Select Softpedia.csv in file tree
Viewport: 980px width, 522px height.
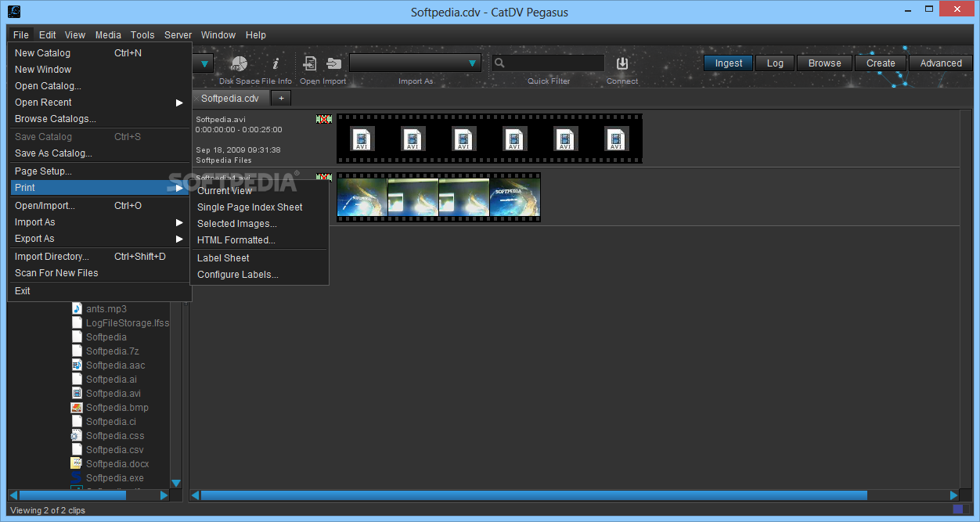click(x=115, y=450)
